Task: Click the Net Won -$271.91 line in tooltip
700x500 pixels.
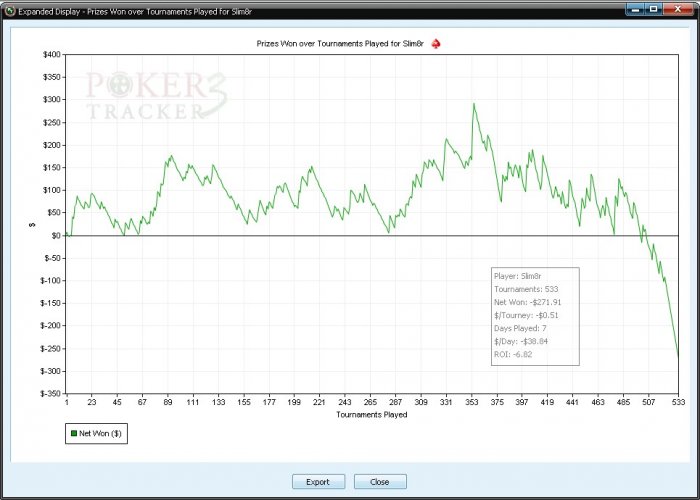Action: pos(527,302)
